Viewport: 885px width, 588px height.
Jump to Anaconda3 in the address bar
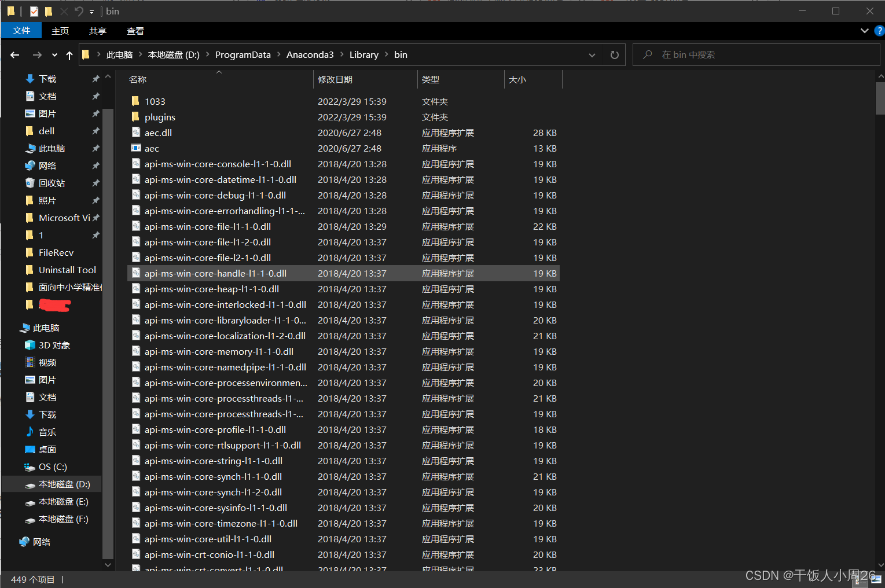pyautogui.click(x=310, y=55)
